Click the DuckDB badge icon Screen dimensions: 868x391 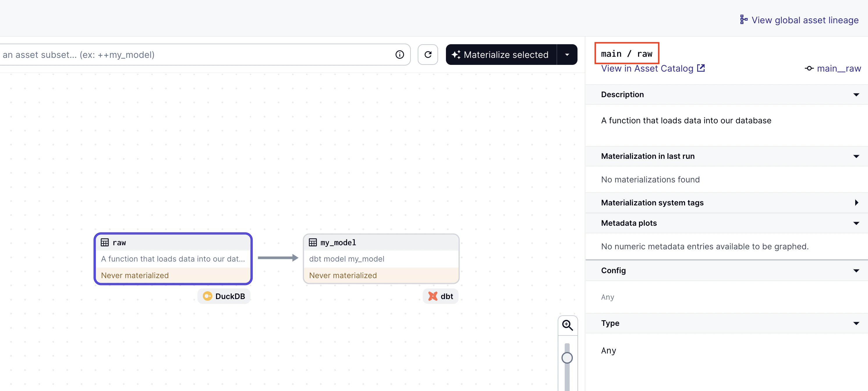207,296
